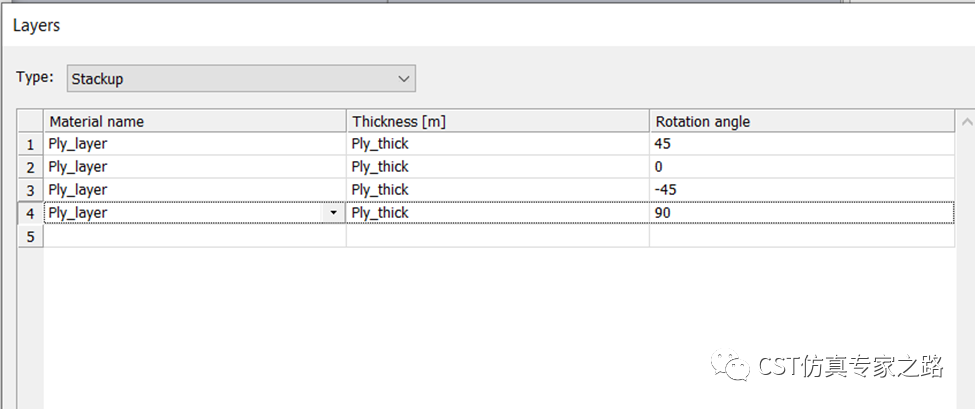Click the scroll up arrow of table

tap(966, 121)
